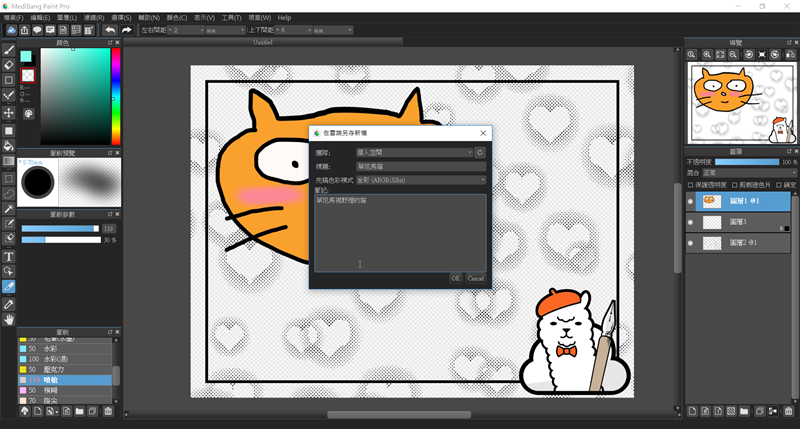Image resolution: width=800 pixels, height=429 pixels.
Task: Select the Text tool
Action: [x=9, y=256]
